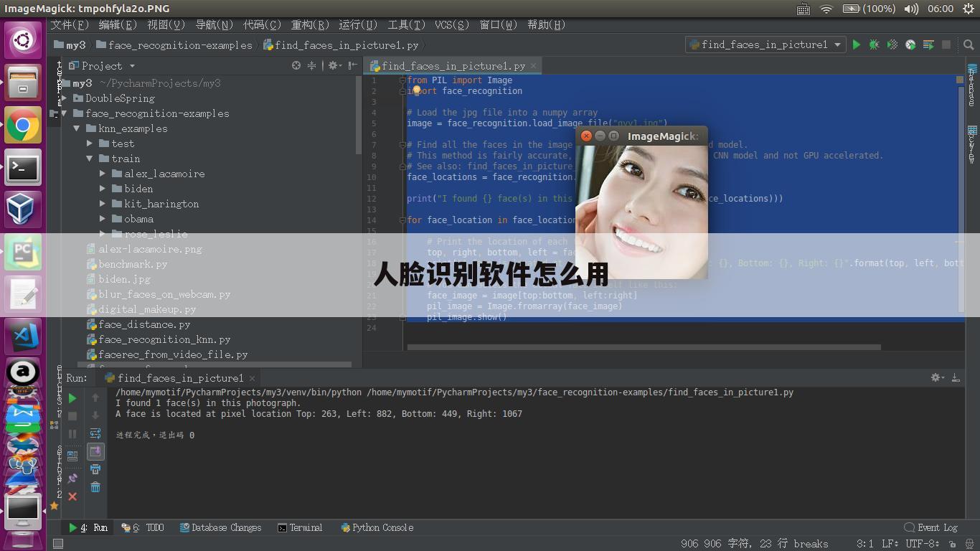
Task: Open the Python Console tool window
Action: point(377,527)
